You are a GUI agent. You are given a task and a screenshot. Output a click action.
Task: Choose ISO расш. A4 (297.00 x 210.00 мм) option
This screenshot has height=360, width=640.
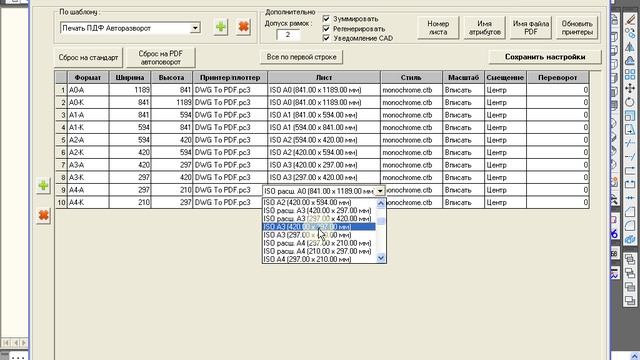click(318, 243)
